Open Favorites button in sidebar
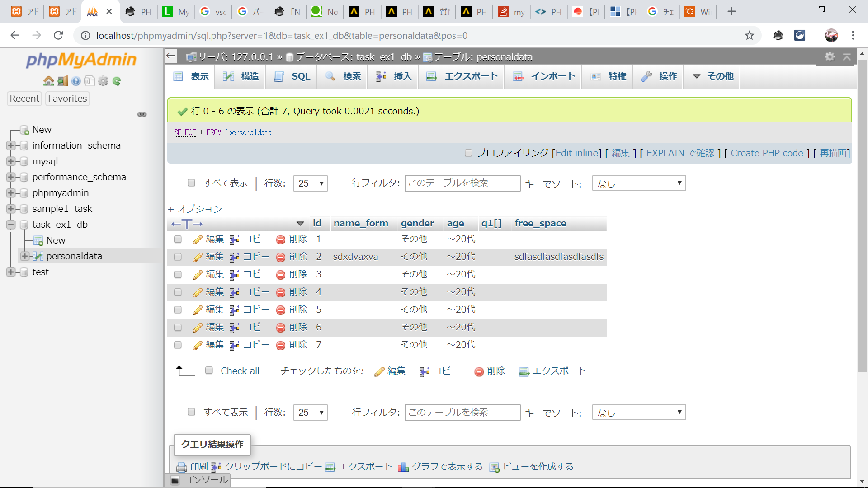This screenshot has height=488, width=868. pyautogui.click(x=67, y=99)
